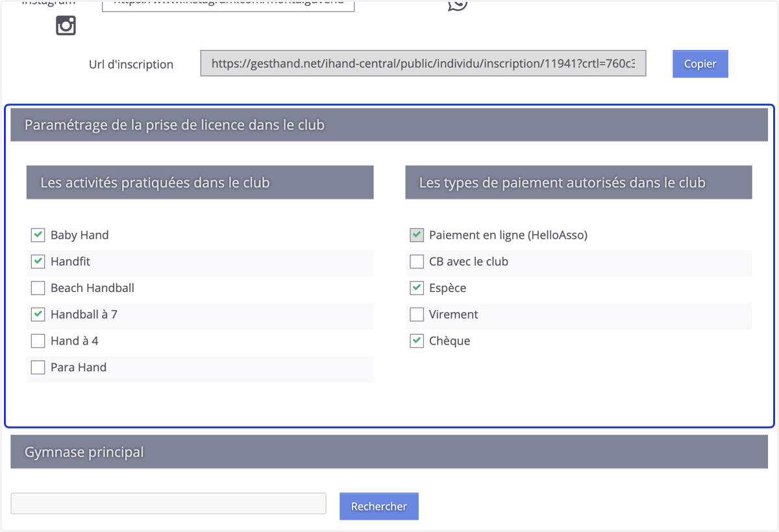Enable the Beach Handball checkbox
The height and width of the screenshot is (532, 779).
coord(38,288)
